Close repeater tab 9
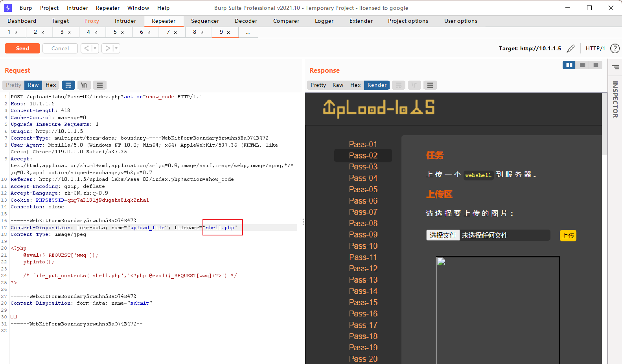The width and height of the screenshot is (622, 364). 228,33
